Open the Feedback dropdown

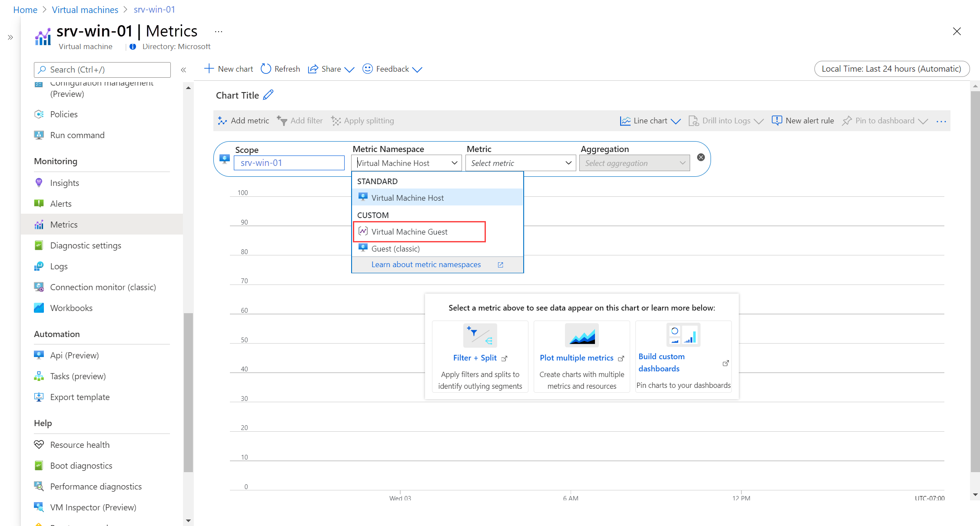coord(392,69)
